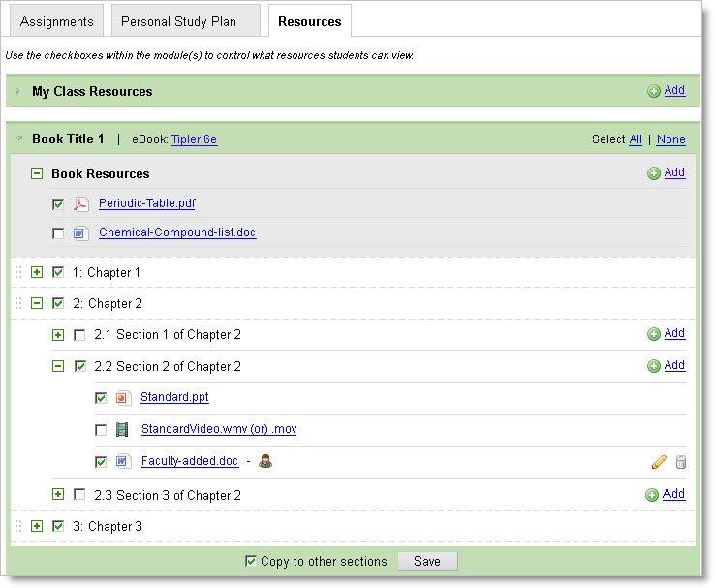Viewport: 714px width, 588px height.
Task: Click the trash icon beside Faculty-added.doc
Action: pos(680,462)
